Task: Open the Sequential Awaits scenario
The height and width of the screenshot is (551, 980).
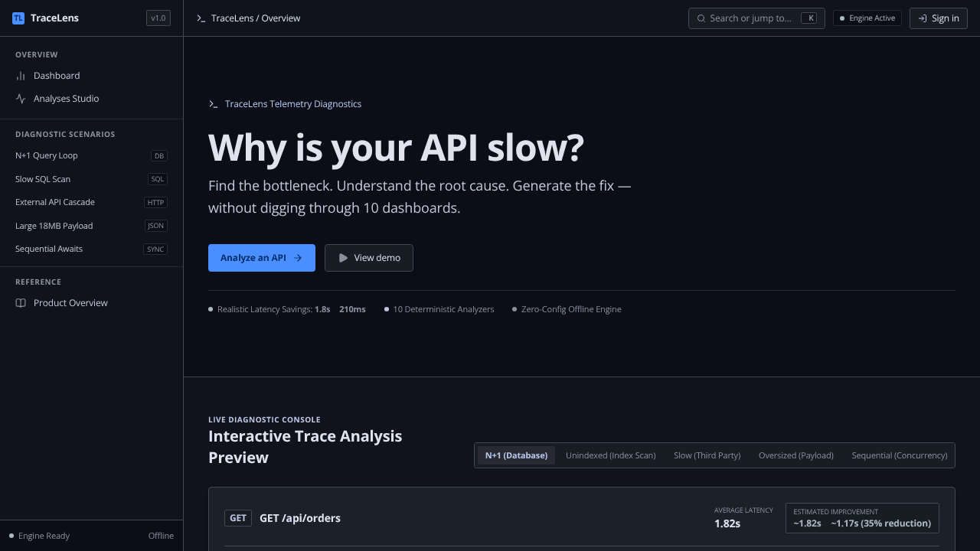Action: click(x=91, y=249)
